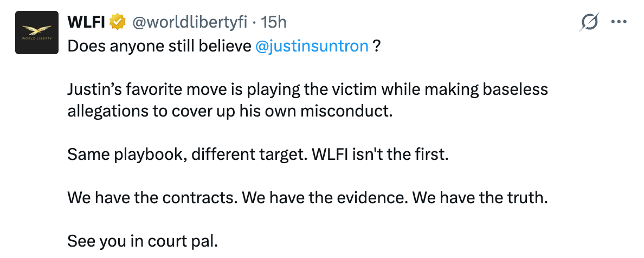This screenshot has width=644, height=258.
Task: Open the World Liberty profile avatar
Action: (x=37, y=33)
